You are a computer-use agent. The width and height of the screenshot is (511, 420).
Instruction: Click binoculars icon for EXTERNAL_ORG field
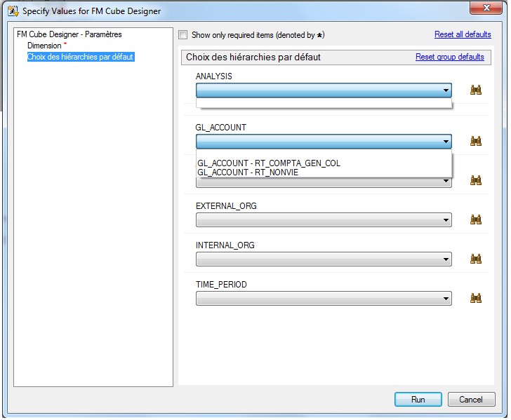[x=476, y=219]
